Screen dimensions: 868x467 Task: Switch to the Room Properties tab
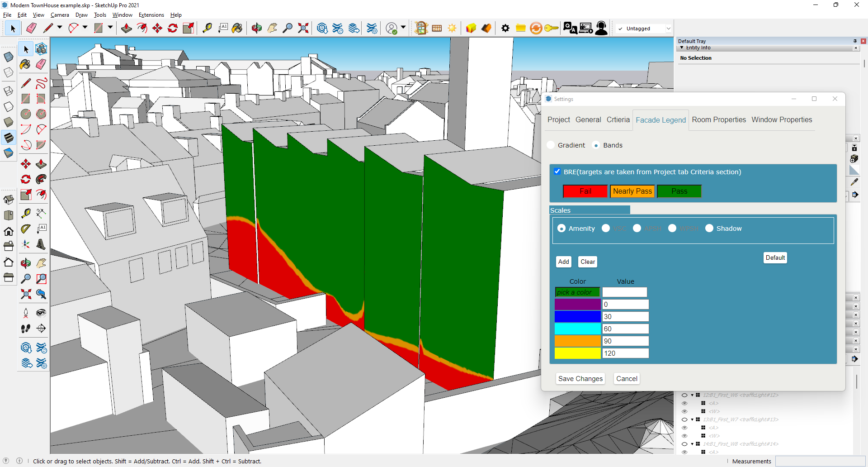tap(719, 119)
